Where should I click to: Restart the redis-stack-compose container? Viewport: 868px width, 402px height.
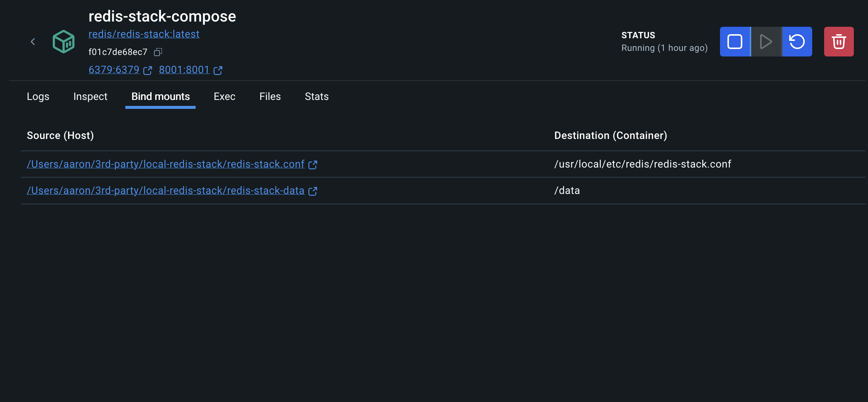pos(797,41)
